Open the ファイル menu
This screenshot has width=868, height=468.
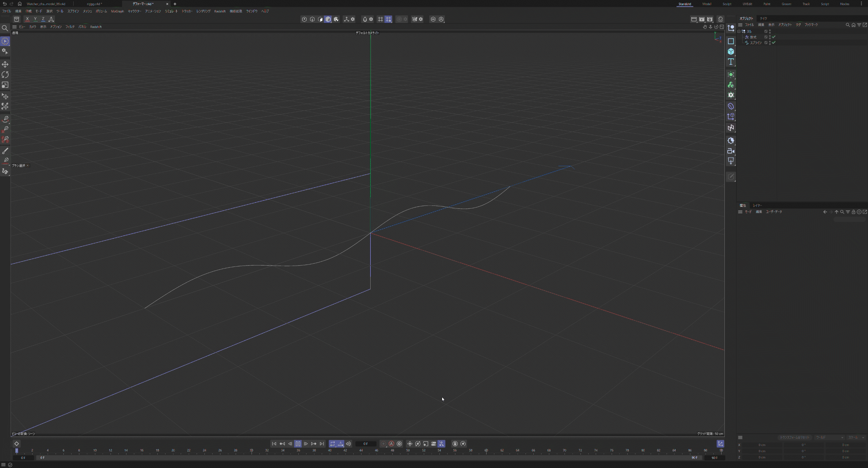pos(6,11)
